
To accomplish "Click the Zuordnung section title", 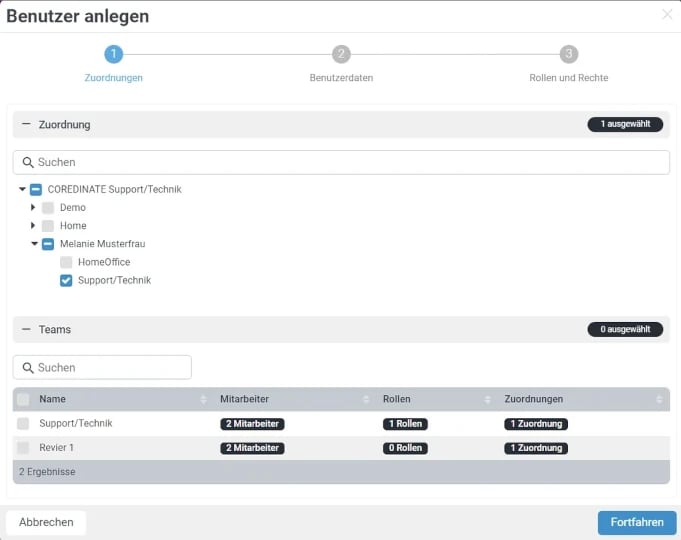I will tap(64, 125).
